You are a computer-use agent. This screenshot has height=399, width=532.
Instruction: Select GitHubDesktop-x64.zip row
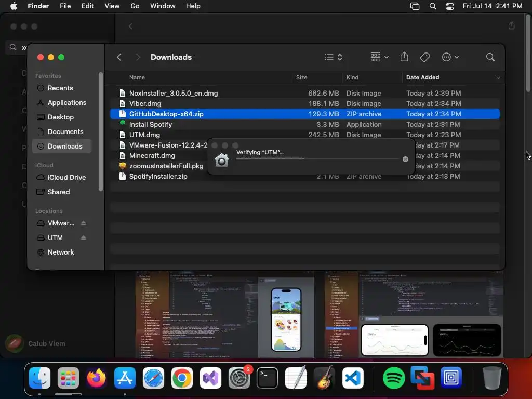[304, 114]
